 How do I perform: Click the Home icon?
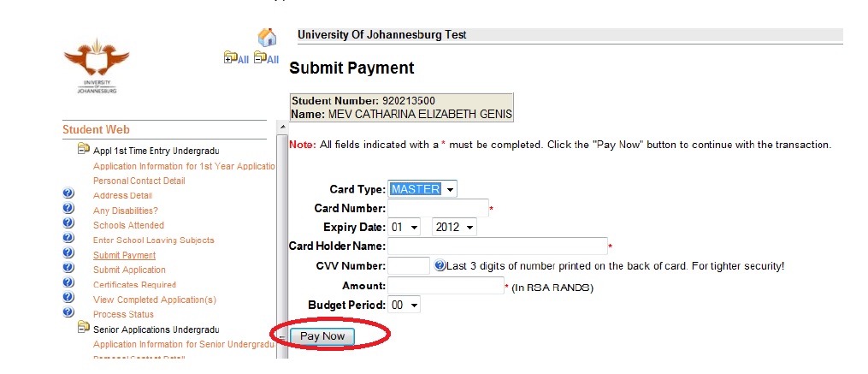pos(267,38)
